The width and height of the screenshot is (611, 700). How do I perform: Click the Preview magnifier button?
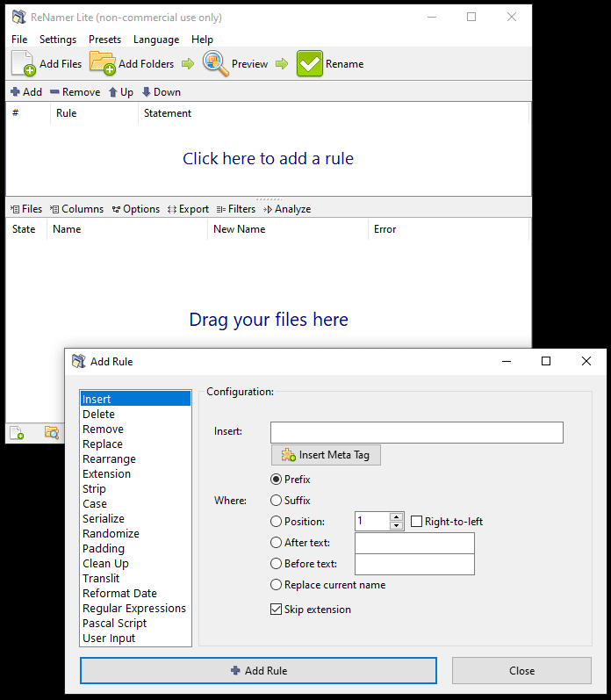235,64
